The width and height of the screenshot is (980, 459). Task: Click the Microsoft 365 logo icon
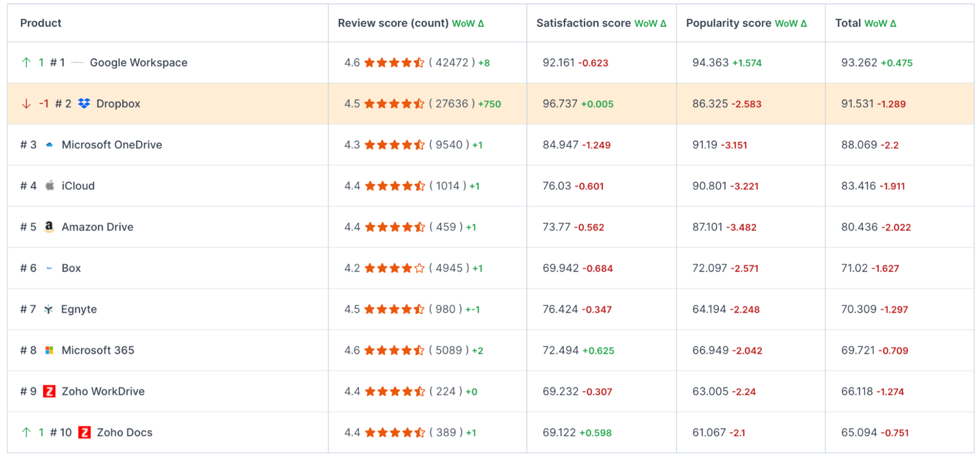pyautogui.click(x=49, y=350)
